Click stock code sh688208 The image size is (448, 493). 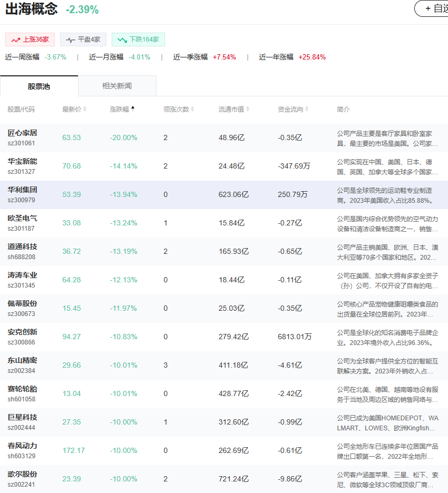tap(22, 257)
